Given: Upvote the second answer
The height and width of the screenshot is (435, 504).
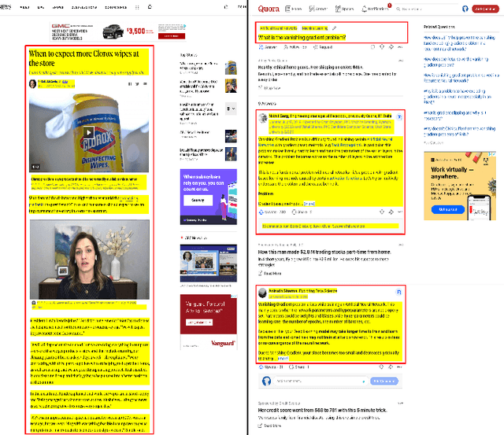Looking at the screenshot, I should [271, 367].
